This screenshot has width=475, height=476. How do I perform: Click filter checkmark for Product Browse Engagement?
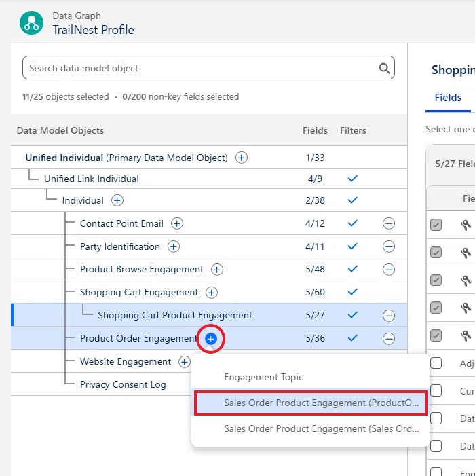[352, 269]
